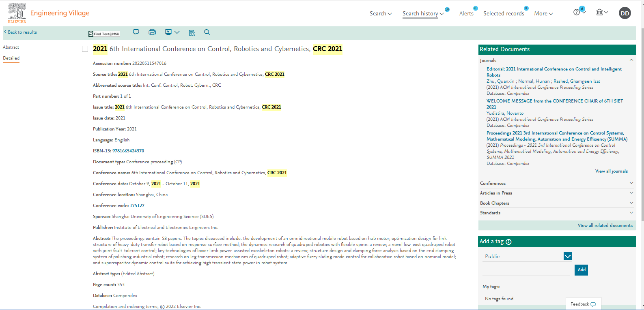
Task: Expand the Book Chapters section
Action: point(557,203)
